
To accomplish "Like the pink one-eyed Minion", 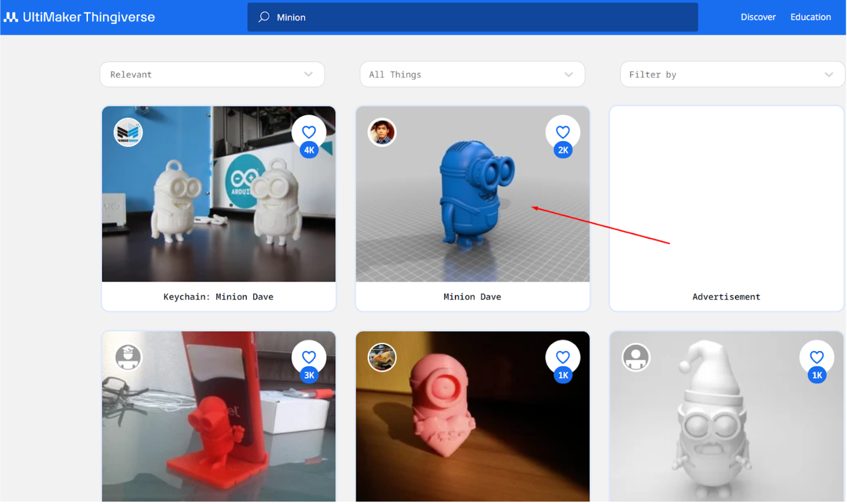I will [x=563, y=357].
